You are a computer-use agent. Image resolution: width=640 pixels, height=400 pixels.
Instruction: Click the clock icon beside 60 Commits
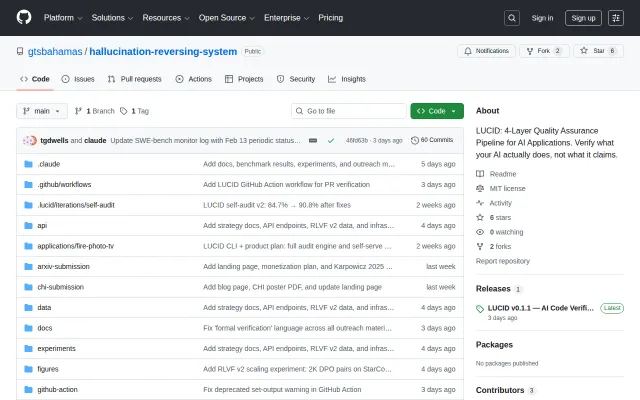pos(415,140)
